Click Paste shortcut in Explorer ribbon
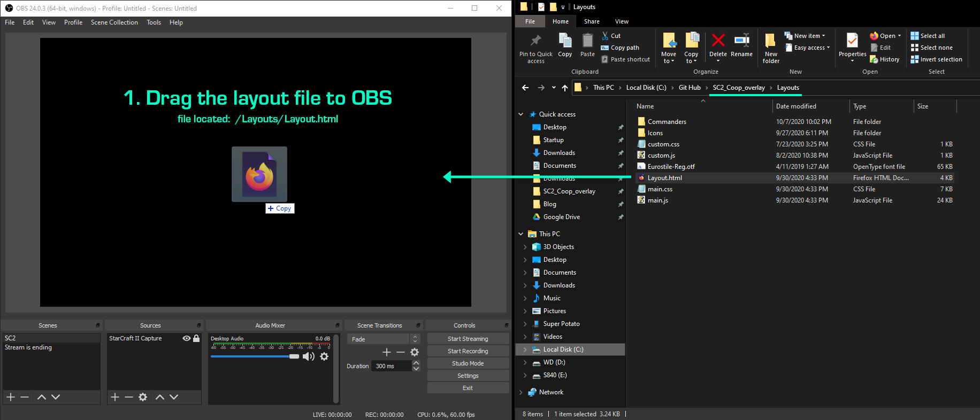The height and width of the screenshot is (420, 980). tap(625, 59)
